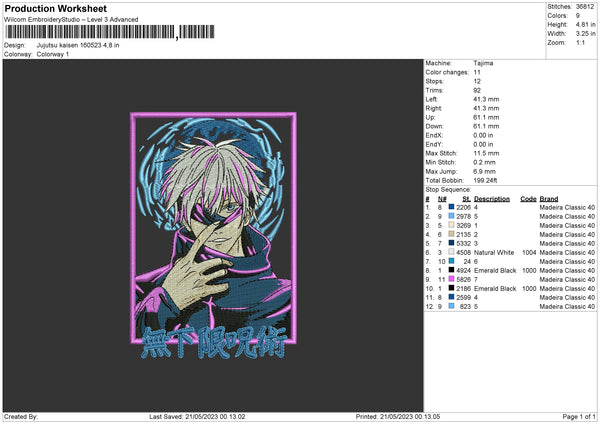Click the cream swatch in stop row 3

(x=451, y=225)
